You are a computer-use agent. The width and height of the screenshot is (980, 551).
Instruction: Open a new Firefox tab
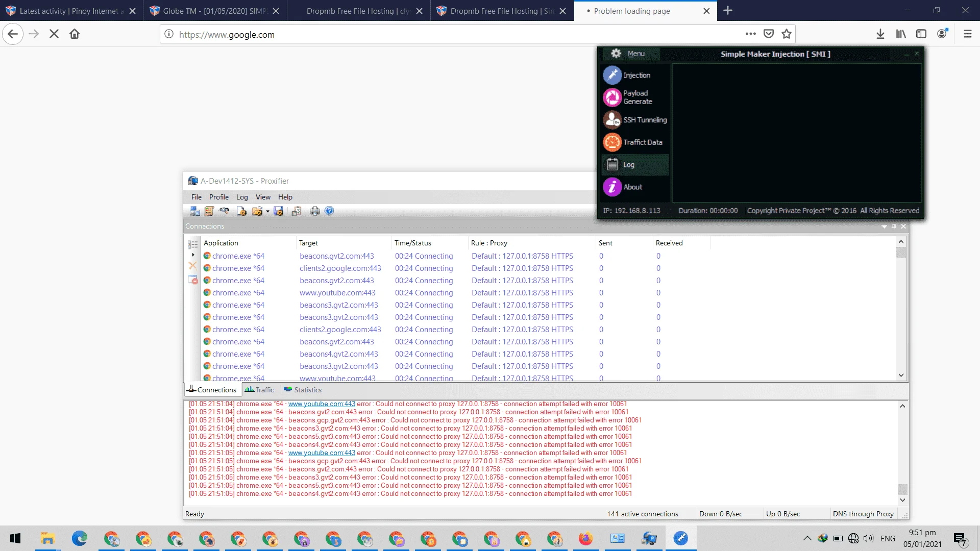pos(728,11)
